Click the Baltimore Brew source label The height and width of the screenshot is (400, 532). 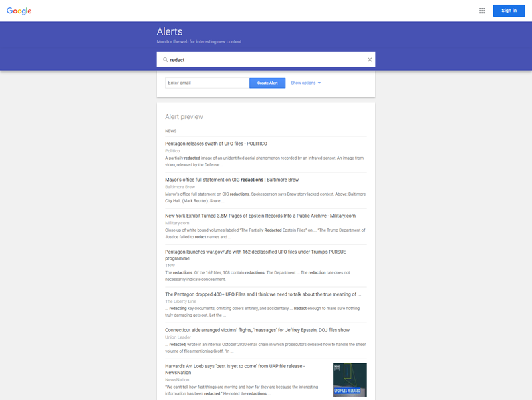180,187
